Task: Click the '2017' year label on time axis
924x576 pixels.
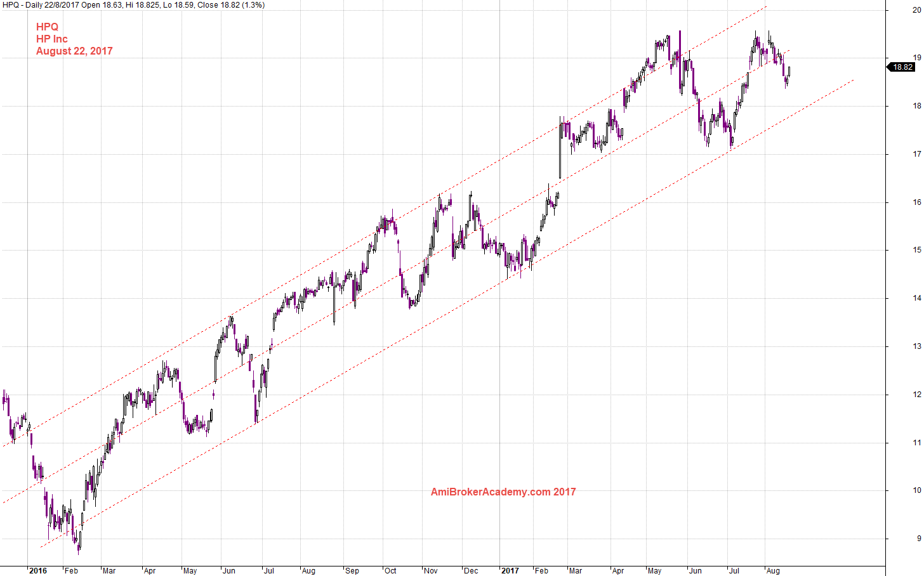Action: click(510, 571)
